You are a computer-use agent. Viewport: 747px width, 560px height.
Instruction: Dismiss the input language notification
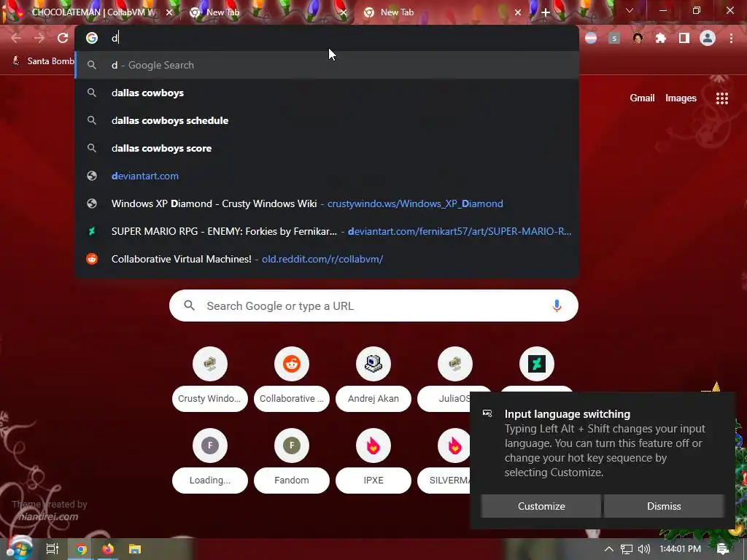click(664, 506)
